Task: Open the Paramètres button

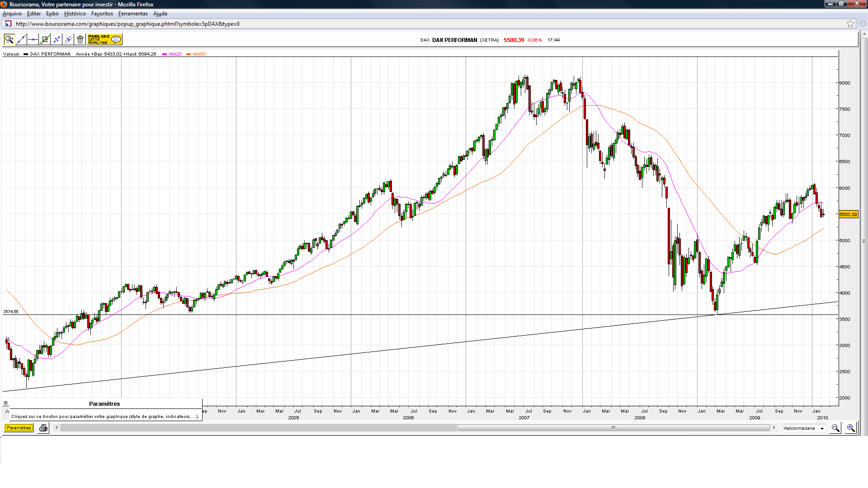Action: coord(19,428)
